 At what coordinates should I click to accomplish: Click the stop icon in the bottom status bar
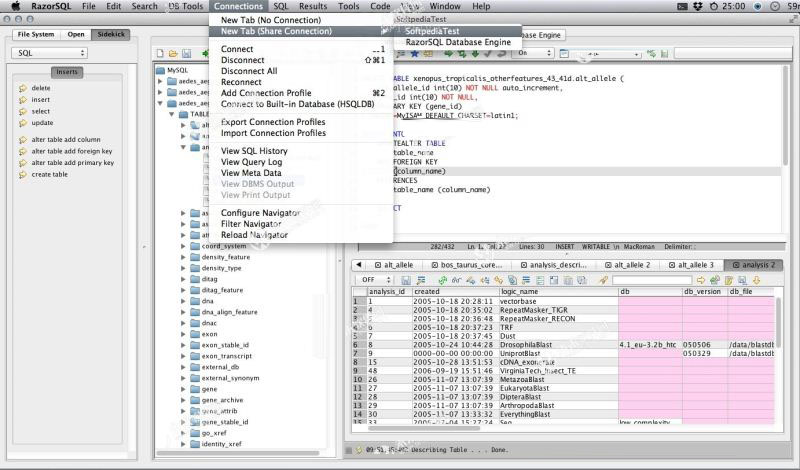348,450
